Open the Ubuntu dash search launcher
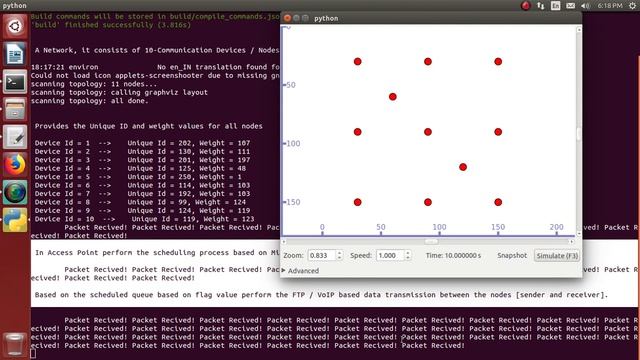Image resolution: width=640 pixels, height=360 pixels. (15, 27)
